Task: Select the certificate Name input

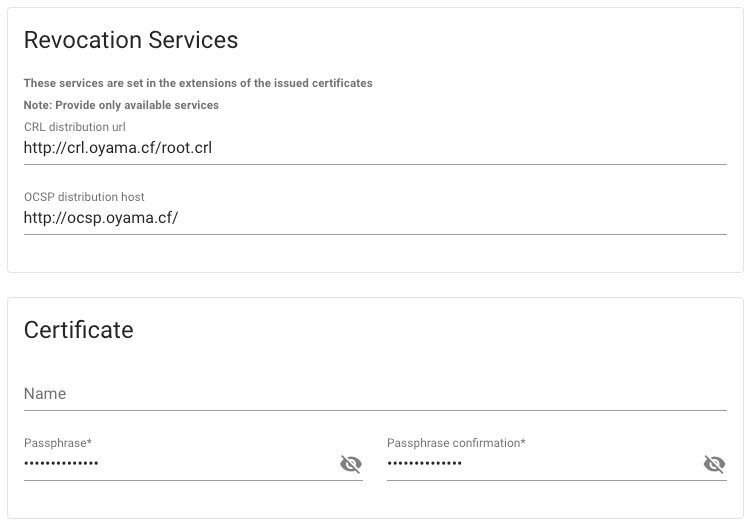Action: [x=375, y=394]
